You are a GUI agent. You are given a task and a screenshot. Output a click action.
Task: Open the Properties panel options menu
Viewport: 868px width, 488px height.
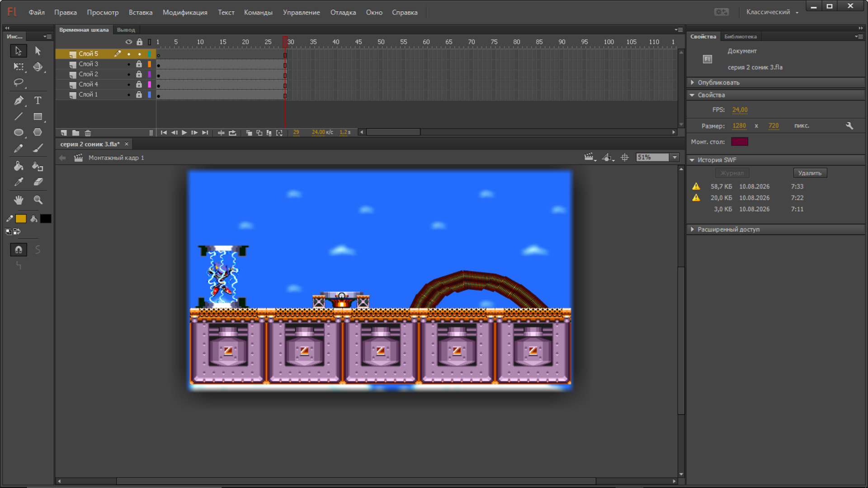pos(859,37)
